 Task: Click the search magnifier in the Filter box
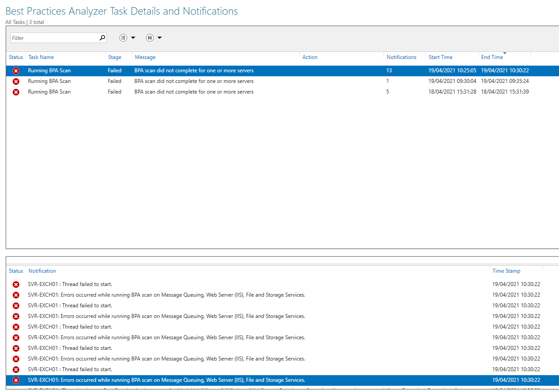tap(102, 38)
